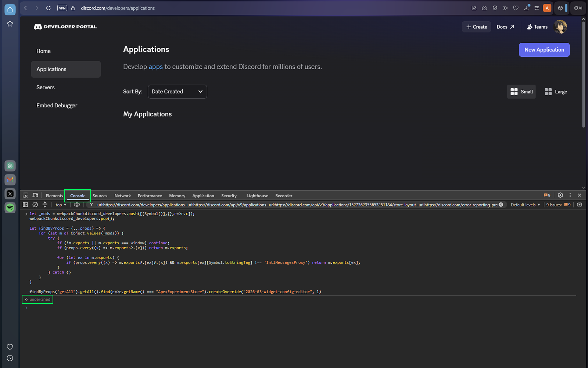Open the sidebar history clock icon
This screenshot has width=588, height=368.
(10, 358)
